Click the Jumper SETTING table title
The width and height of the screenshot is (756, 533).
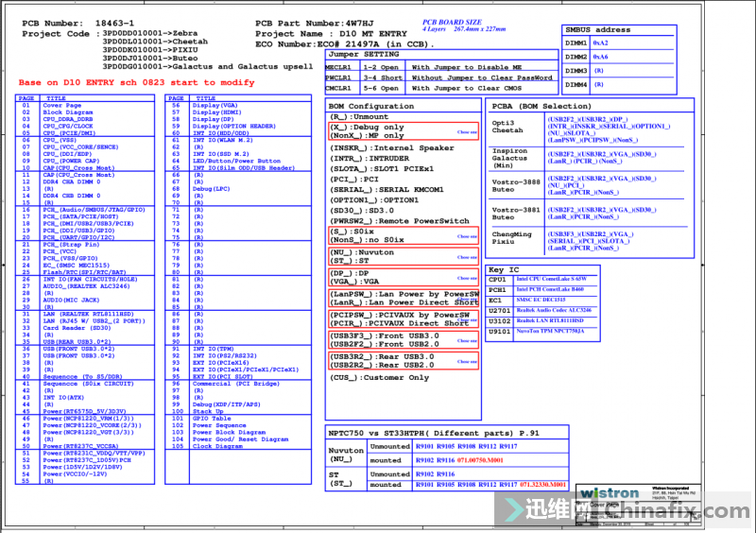coord(364,54)
